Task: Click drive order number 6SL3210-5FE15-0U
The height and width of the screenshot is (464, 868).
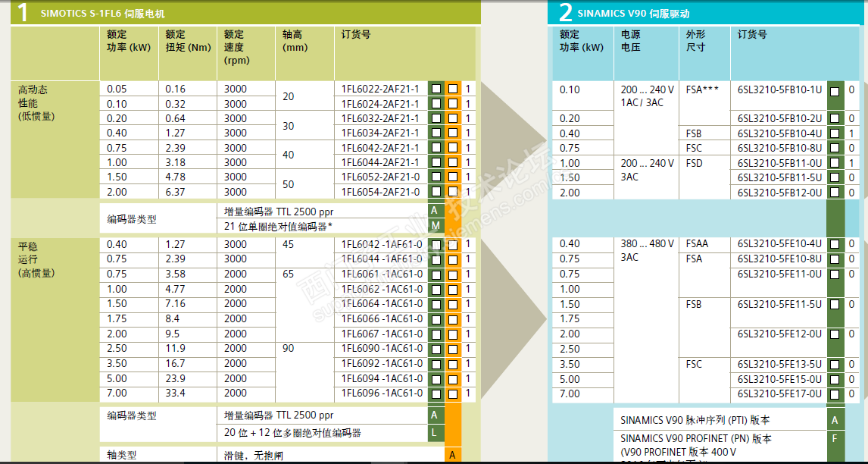Action: click(x=779, y=378)
